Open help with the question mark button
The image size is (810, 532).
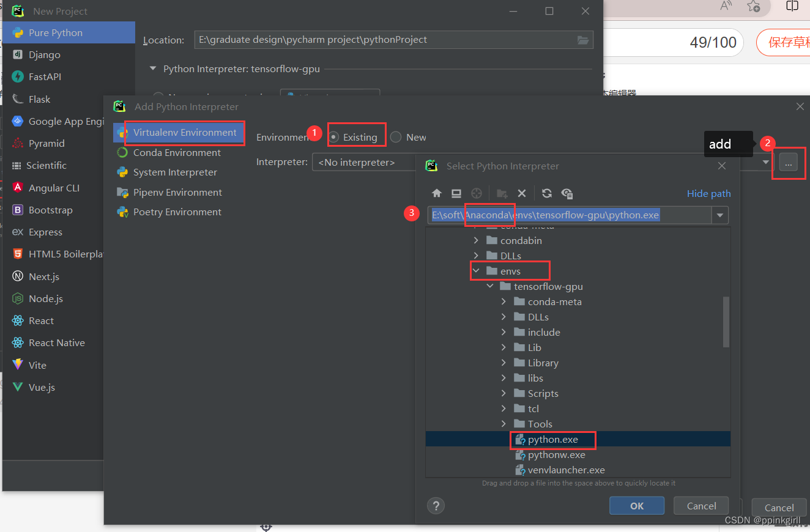436,506
